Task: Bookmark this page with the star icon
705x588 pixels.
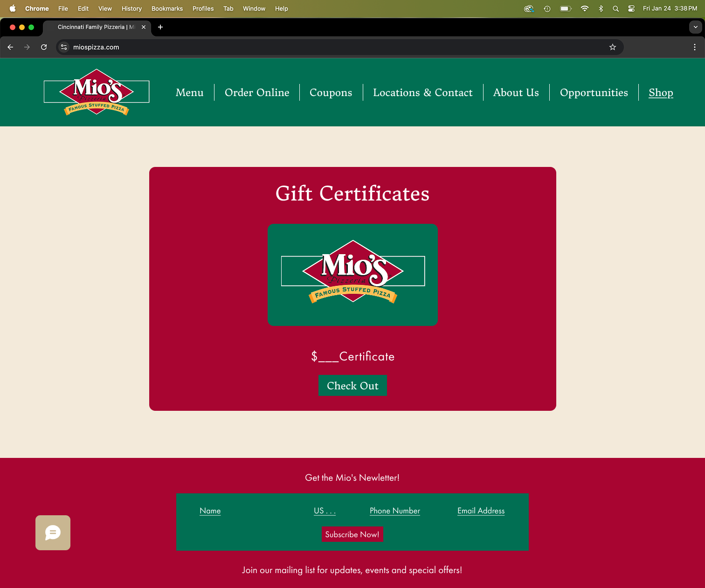Action: tap(613, 47)
